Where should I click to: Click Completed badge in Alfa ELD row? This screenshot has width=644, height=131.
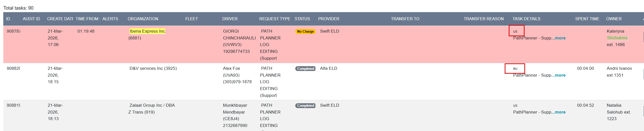(x=305, y=69)
